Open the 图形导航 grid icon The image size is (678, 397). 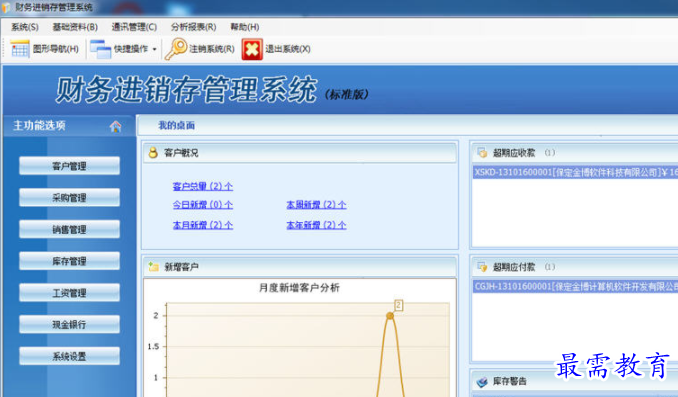[19, 49]
